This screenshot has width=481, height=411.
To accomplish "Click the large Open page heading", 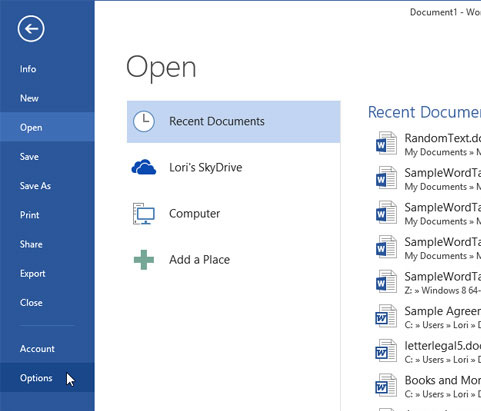I will click(161, 68).
